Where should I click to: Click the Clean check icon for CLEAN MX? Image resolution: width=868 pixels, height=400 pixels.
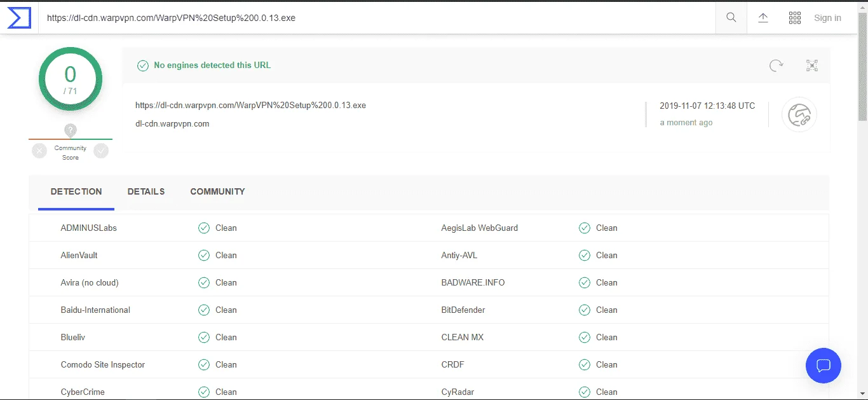585,337
